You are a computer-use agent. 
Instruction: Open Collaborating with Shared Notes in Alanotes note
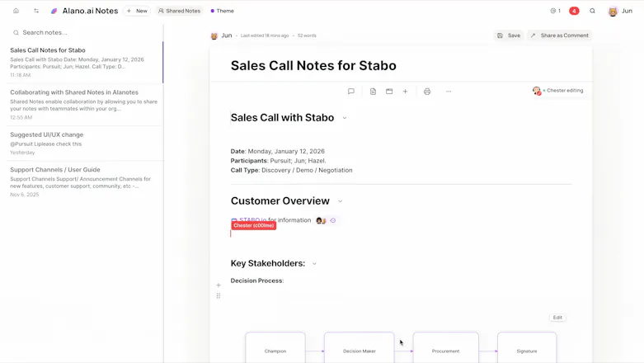click(84, 105)
